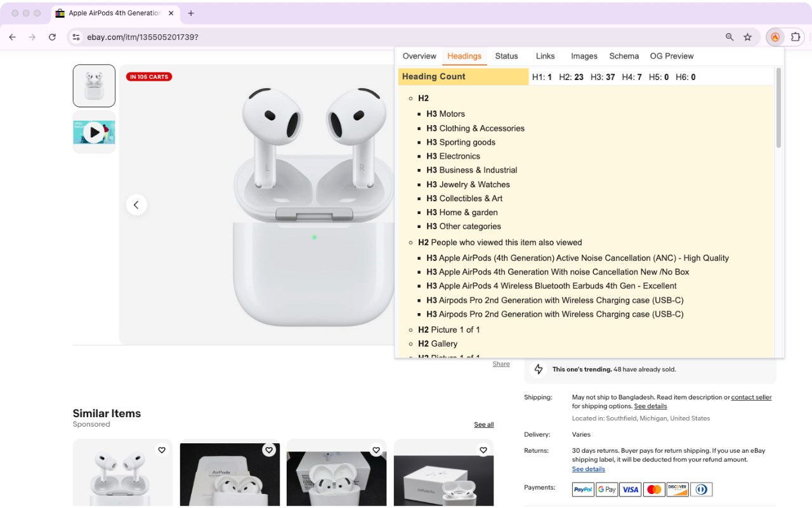
Task: Click H3 Other categories heading
Action: click(x=464, y=226)
